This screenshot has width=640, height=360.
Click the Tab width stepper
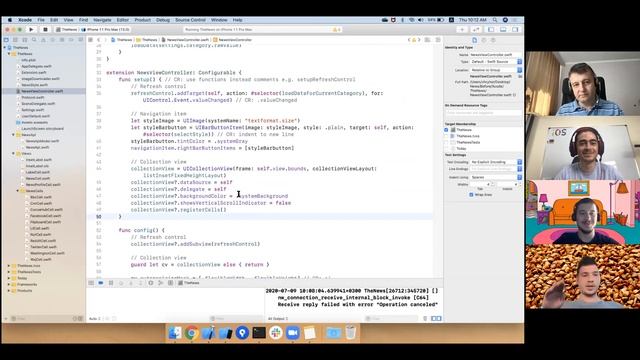[493, 184]
